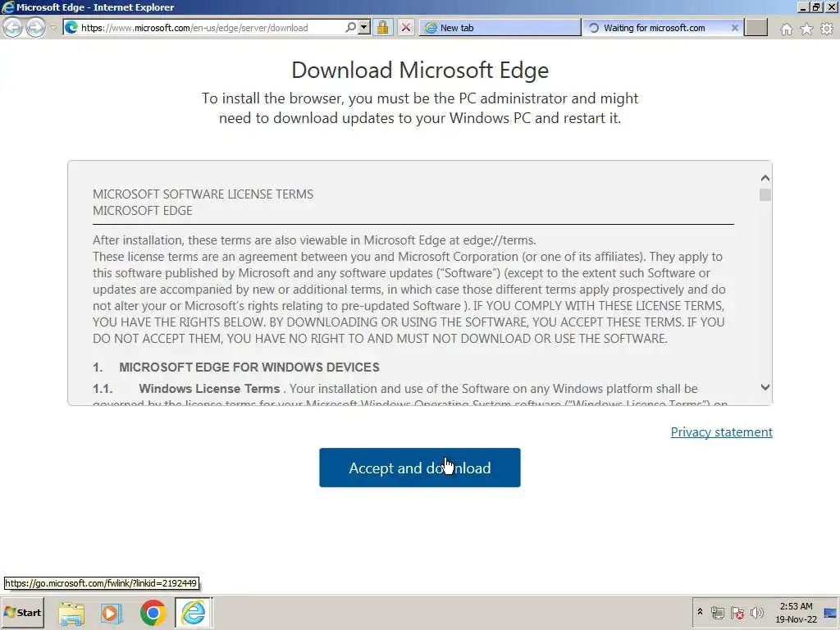Launch Google Chrome from taskbar
This screenshot has width=840, height=630.
tap(153, 613)
